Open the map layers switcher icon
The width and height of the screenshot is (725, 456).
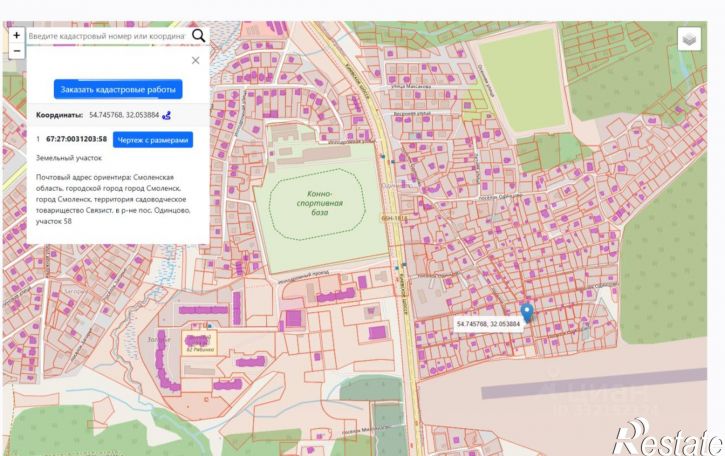tap(689, 39)
